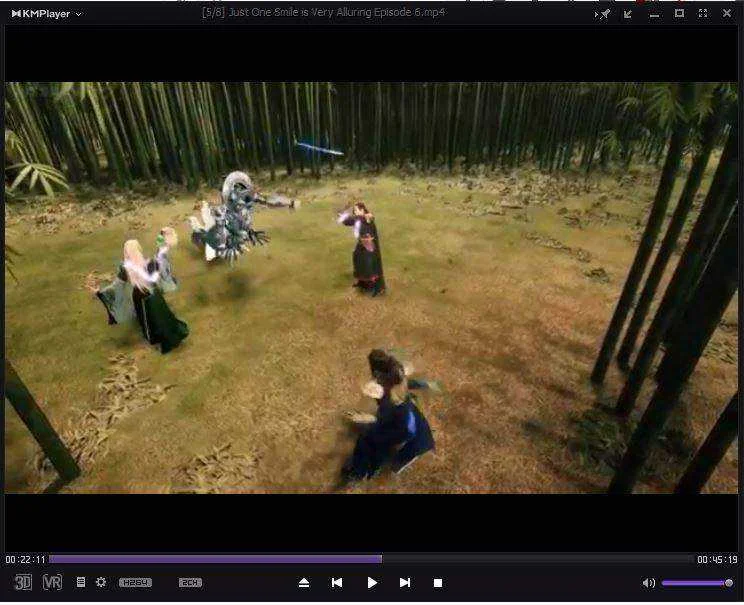Viewport: 744px width, 605px height.
Task: Minimize the KMPlayer window
Action: pyautogui.click(x=654, y=15)
